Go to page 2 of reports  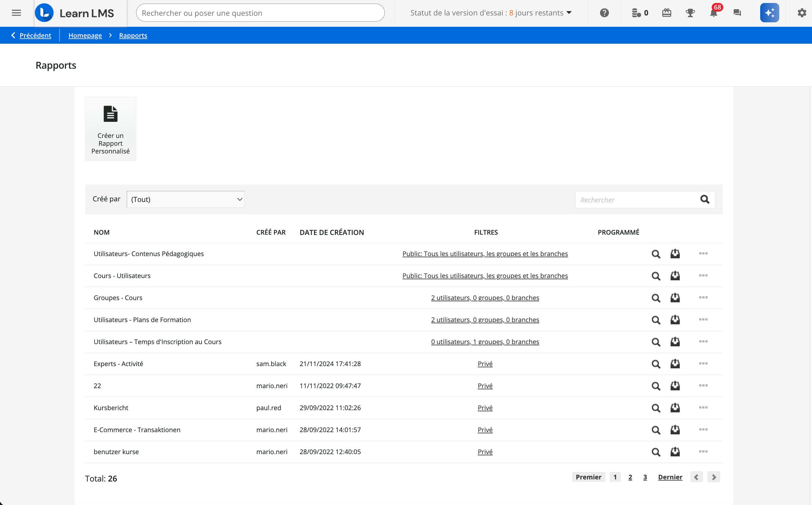click(x=630, y=477)
